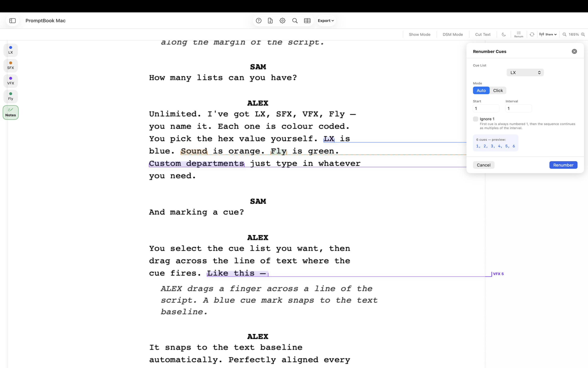This screenshot has width=588, height=368.
Task: Click the Renumber button
Action: [563, 165]
